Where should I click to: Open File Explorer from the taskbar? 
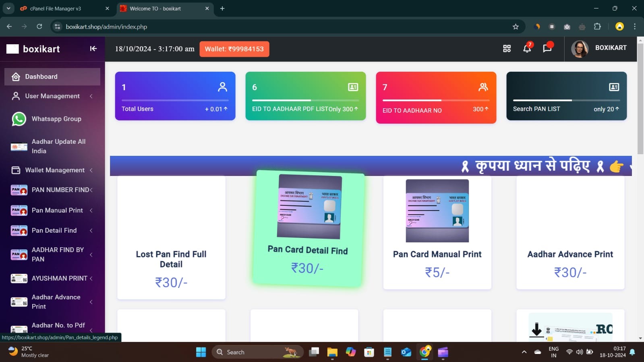click(332, 352)
